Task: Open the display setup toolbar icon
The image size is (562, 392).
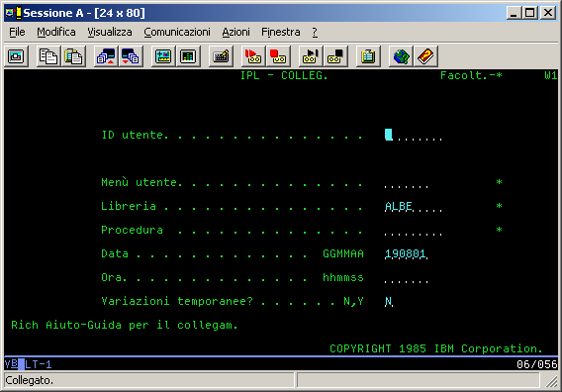Action: [163, 56]
